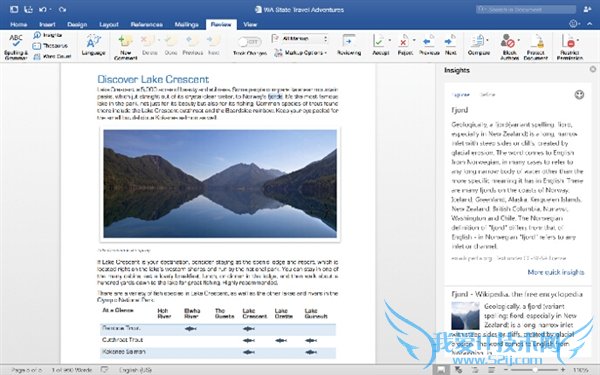600x375 pixels.
Task: Click Protect Document
Action: pos(536,46)
